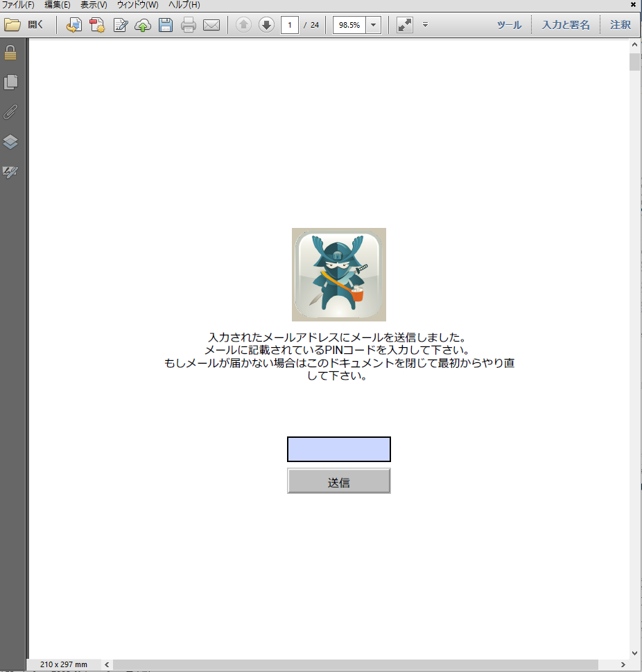This screenshot has height=672, width=642.
Task: Click the PIN code input field
Action: click(x=339, y=449)
